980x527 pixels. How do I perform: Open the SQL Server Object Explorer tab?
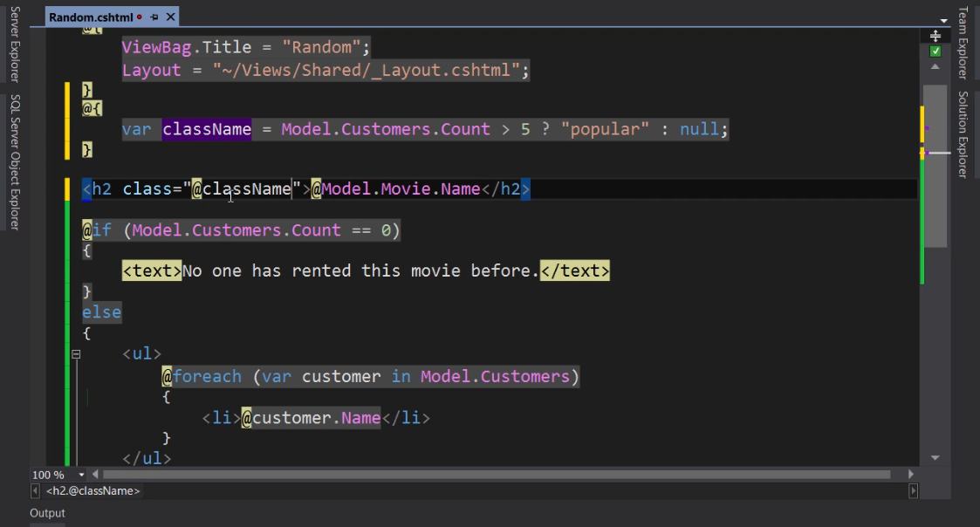14,162
